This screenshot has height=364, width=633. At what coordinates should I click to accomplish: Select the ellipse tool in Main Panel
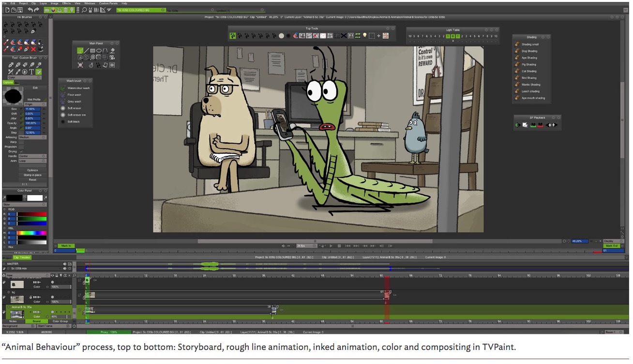[99, 50]
